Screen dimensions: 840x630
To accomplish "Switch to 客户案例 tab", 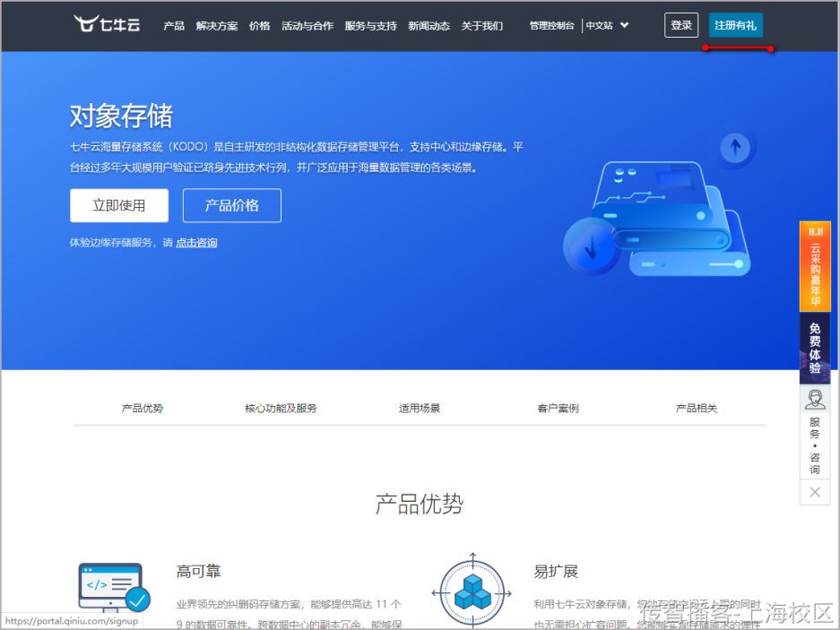I will (558, 409).
